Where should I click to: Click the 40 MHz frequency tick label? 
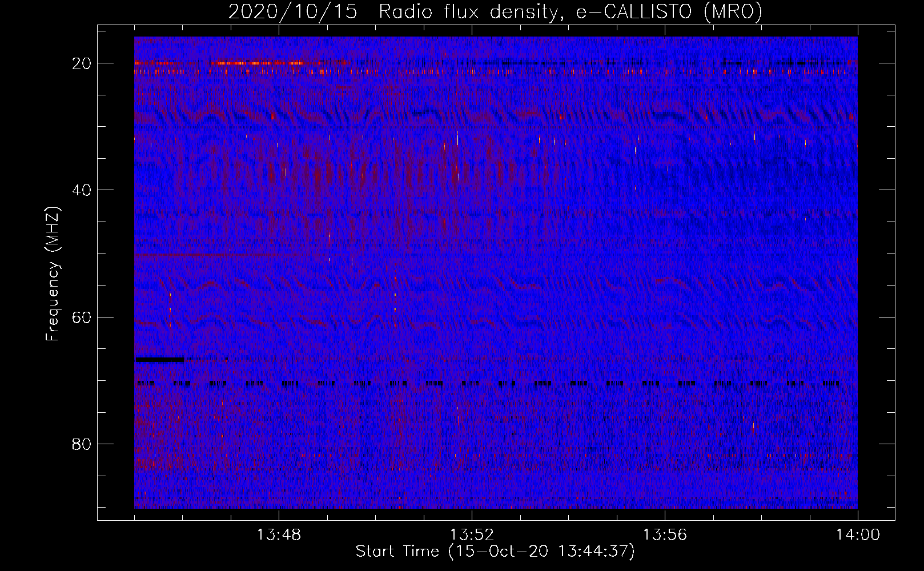click(x=82, y=190)
